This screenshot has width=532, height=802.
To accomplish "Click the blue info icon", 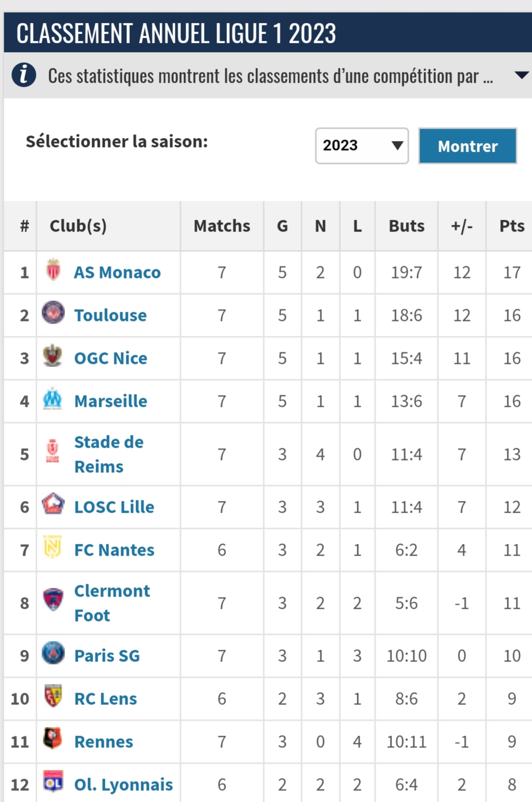I will click(24, 75).
